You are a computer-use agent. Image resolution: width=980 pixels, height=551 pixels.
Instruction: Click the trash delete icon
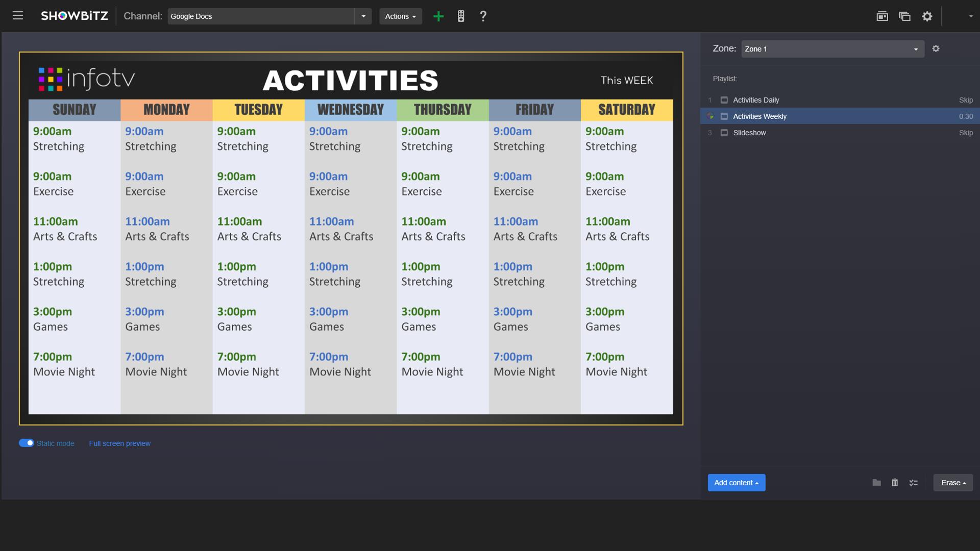tap(895, 483)
